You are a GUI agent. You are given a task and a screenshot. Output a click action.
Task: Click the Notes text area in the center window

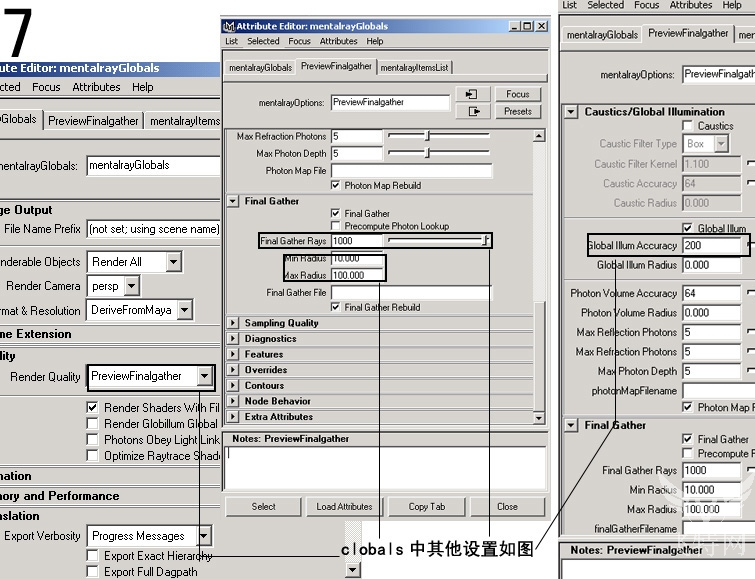tap(386, 468)
